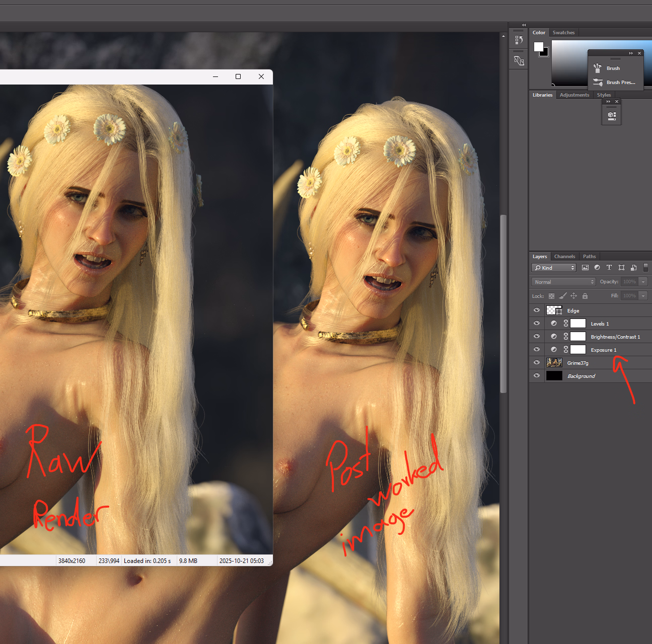
Task: Filter layers by adjustment layer type
Action: [x=597, y=268]
